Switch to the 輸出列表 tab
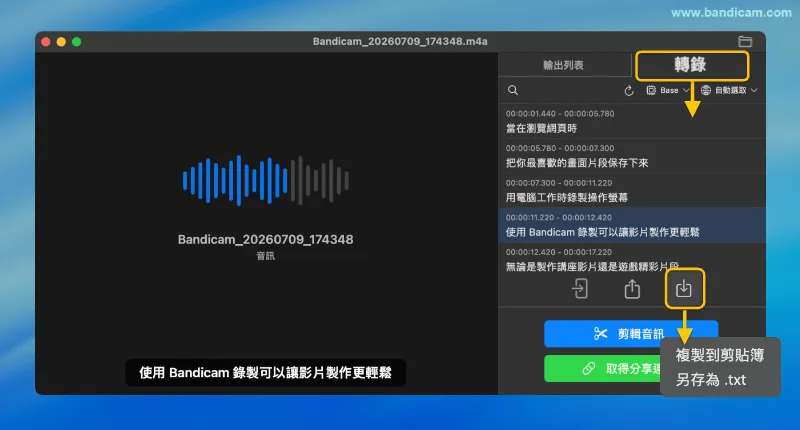The image size is (800, 430). click(563, 65)
